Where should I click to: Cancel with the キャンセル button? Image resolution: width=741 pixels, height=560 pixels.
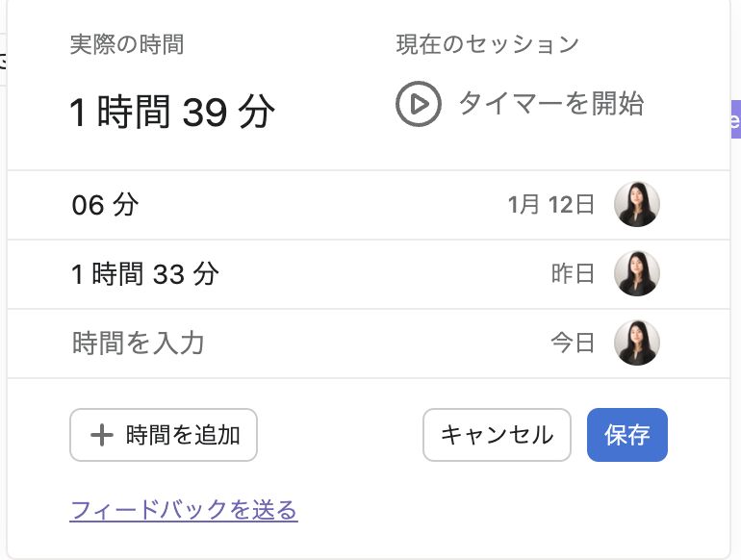(497, 435)
